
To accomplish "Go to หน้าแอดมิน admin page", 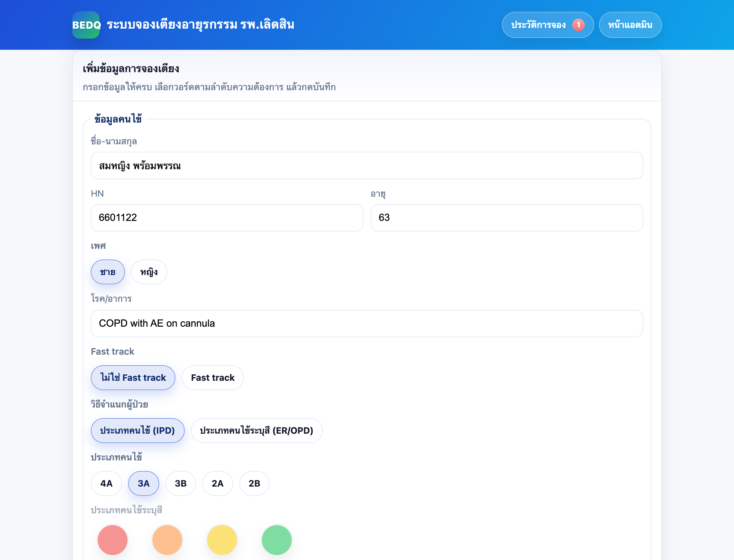I will 630,25.
